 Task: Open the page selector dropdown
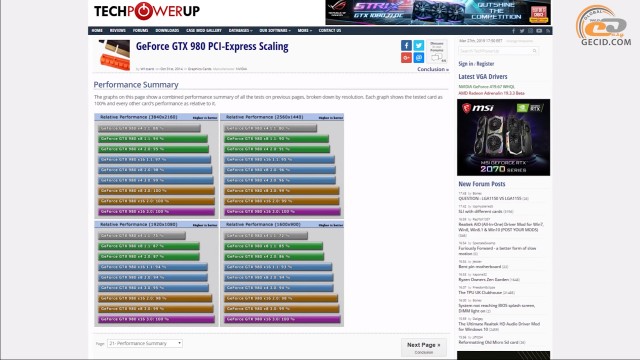[x=145, y=344]
